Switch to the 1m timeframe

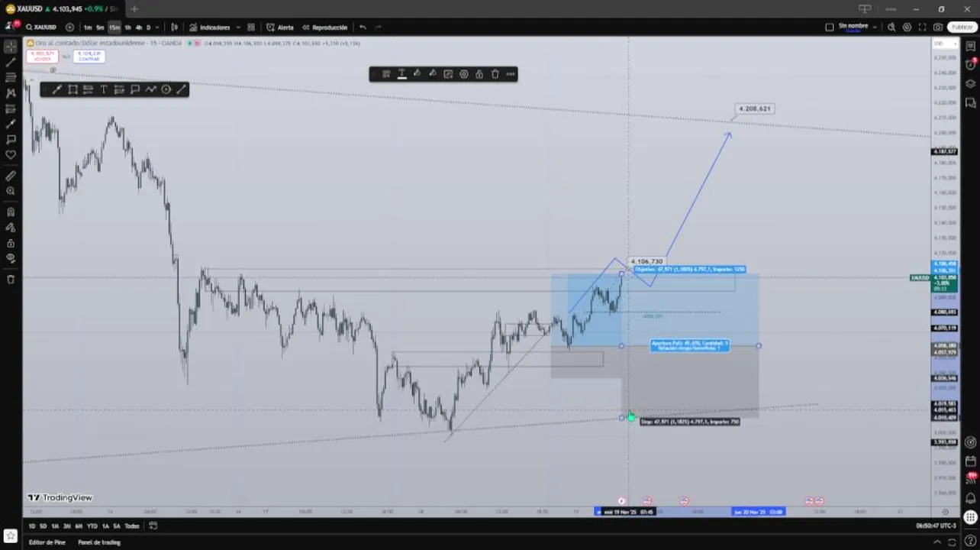[x=88, y=27]
